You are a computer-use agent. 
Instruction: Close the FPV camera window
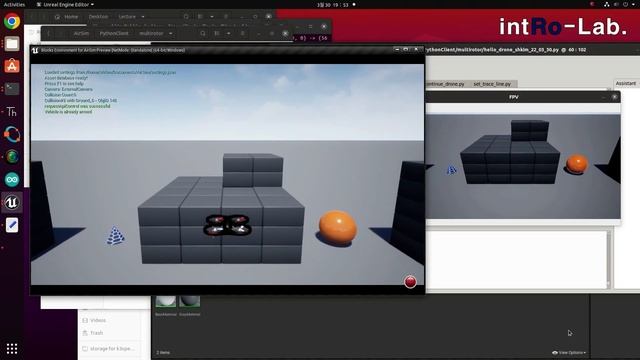(614, 97)
